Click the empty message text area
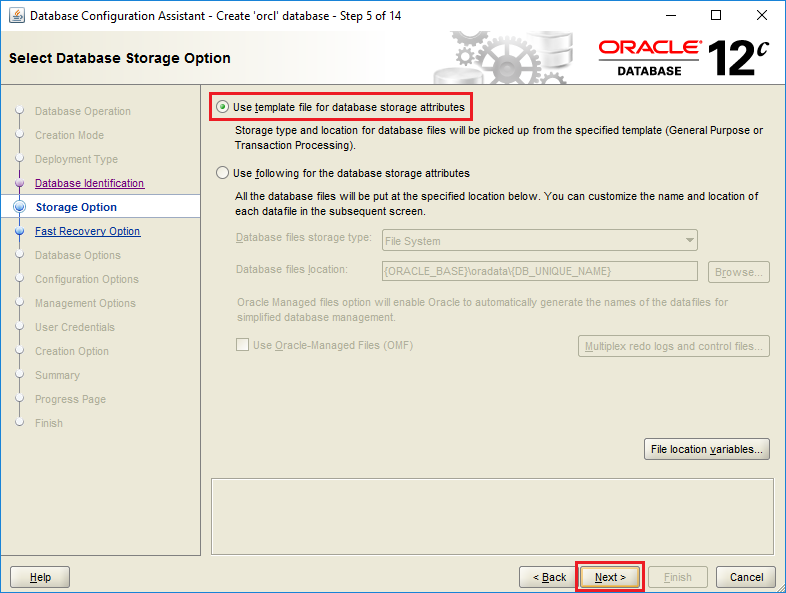This screenshot has width=786, height=593. pos(492,516)
